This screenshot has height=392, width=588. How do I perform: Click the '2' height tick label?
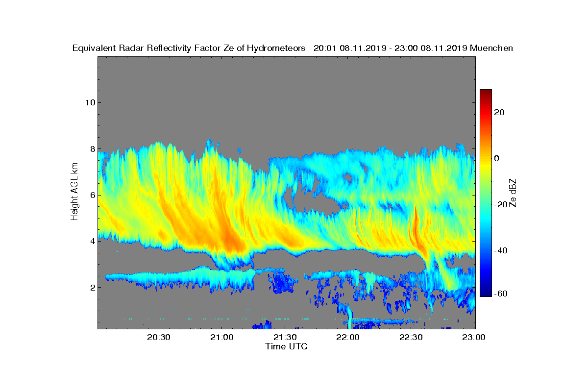[92, 287]
